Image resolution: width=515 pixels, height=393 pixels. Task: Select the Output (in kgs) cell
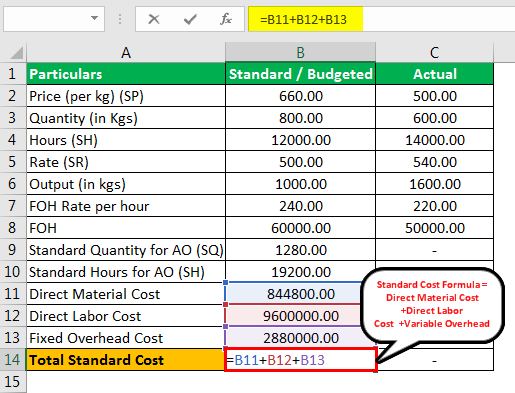126,184
